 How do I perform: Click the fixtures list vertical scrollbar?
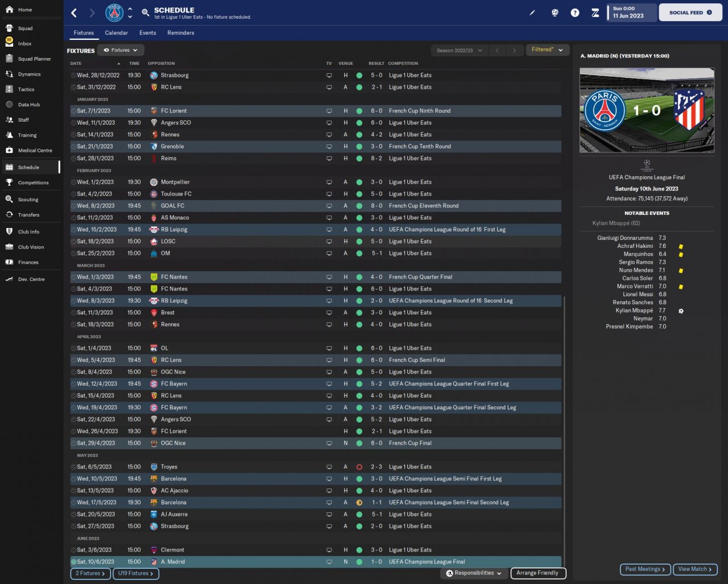(x=564, y=432)
